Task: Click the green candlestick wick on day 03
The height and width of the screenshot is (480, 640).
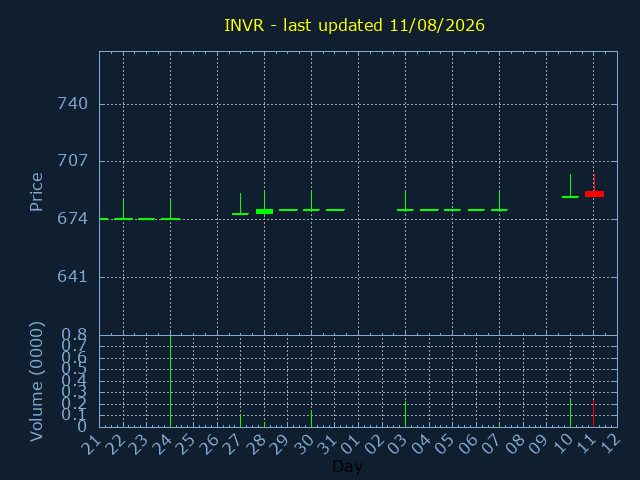Action: pyautogui.click(x=405, y=199)
